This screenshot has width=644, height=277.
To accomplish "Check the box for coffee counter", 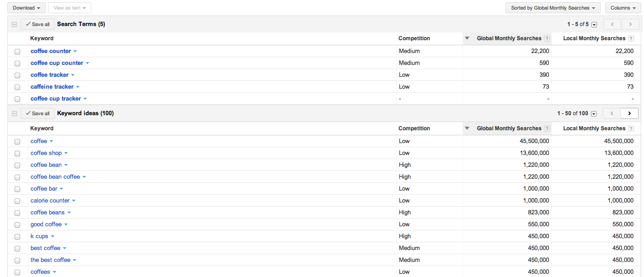I will point(17,52).
